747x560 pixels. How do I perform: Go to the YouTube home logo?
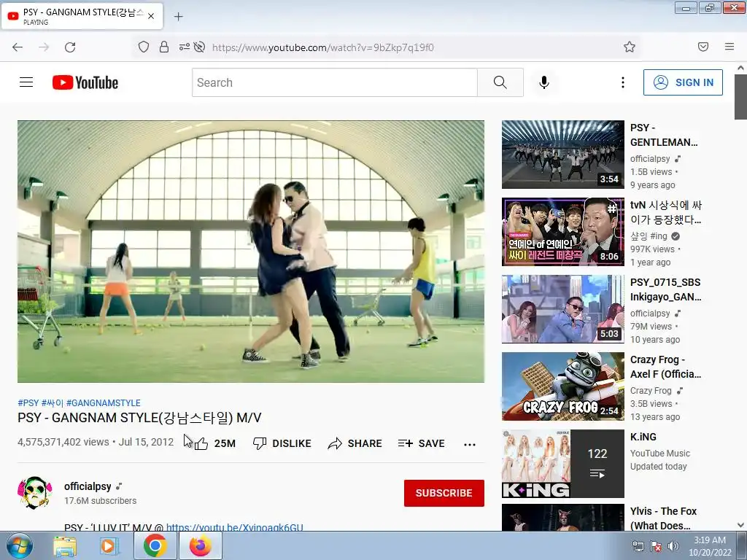[85, 82]
